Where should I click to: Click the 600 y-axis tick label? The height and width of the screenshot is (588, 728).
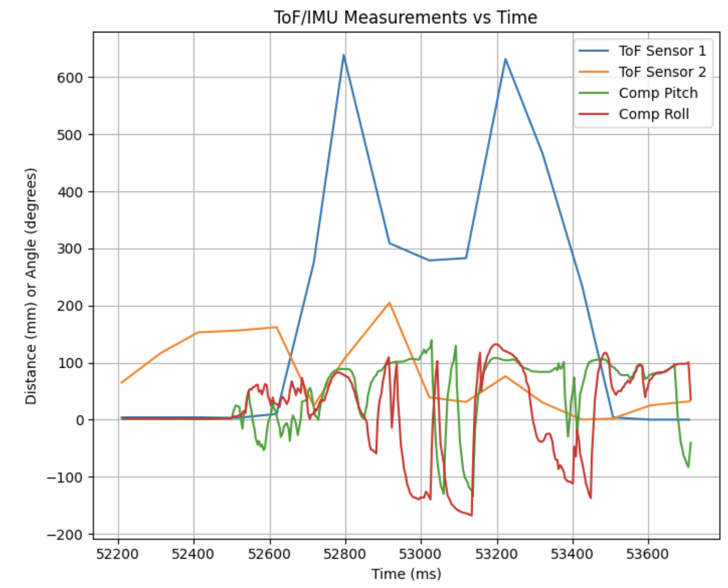tap(70, 78)
